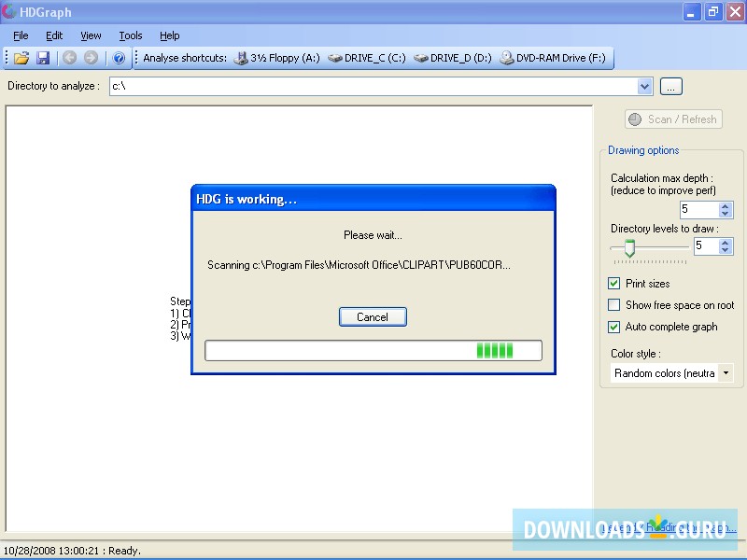The image size is (747, 560).
Task: Close the HDGraph window
Action: 735,12
